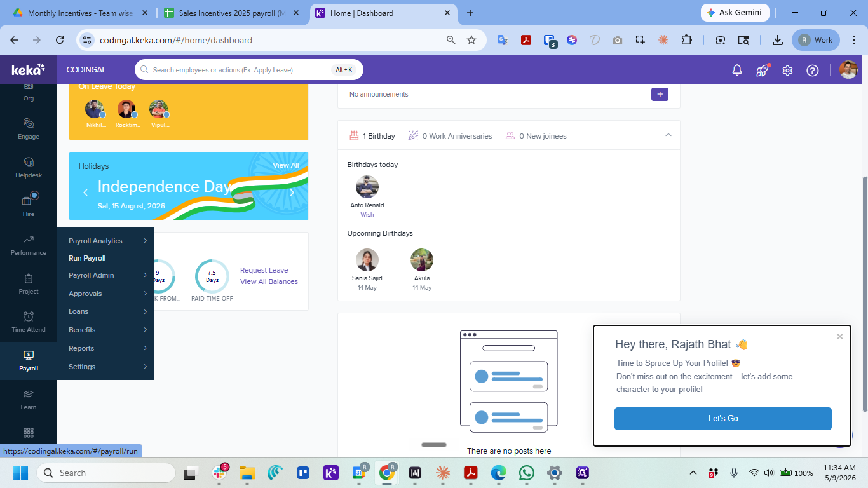
Task: Reload the page
Action: click(60, 40)
